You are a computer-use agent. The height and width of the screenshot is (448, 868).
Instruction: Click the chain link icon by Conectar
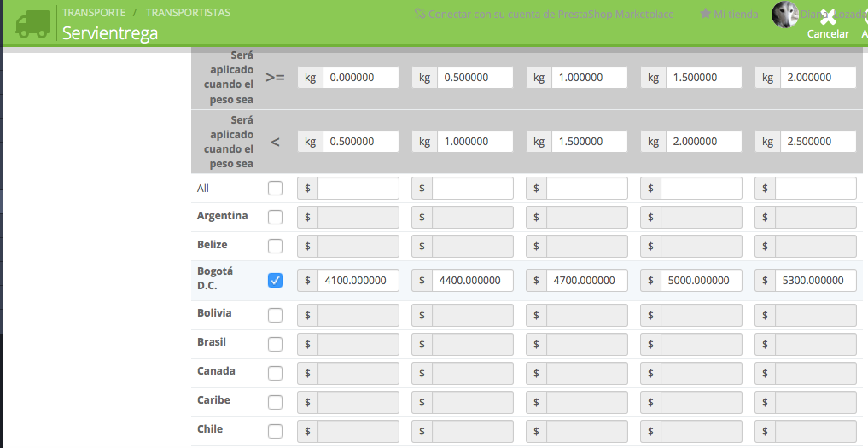(420, 14)
